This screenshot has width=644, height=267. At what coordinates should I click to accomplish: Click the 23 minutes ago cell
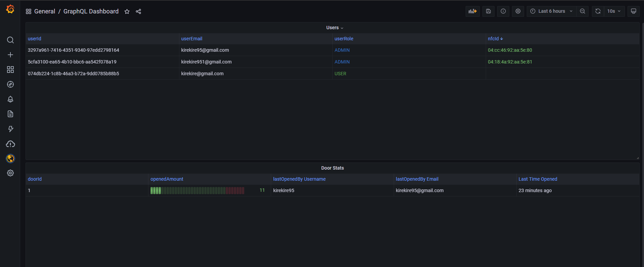tap(578, 190)
